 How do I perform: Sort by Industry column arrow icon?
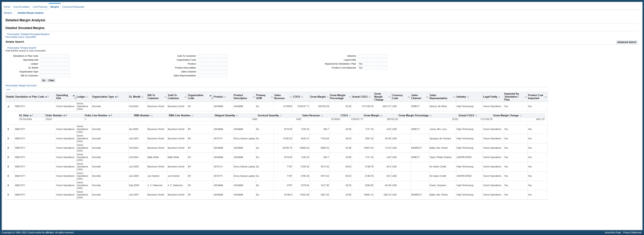tap(468, 97)
